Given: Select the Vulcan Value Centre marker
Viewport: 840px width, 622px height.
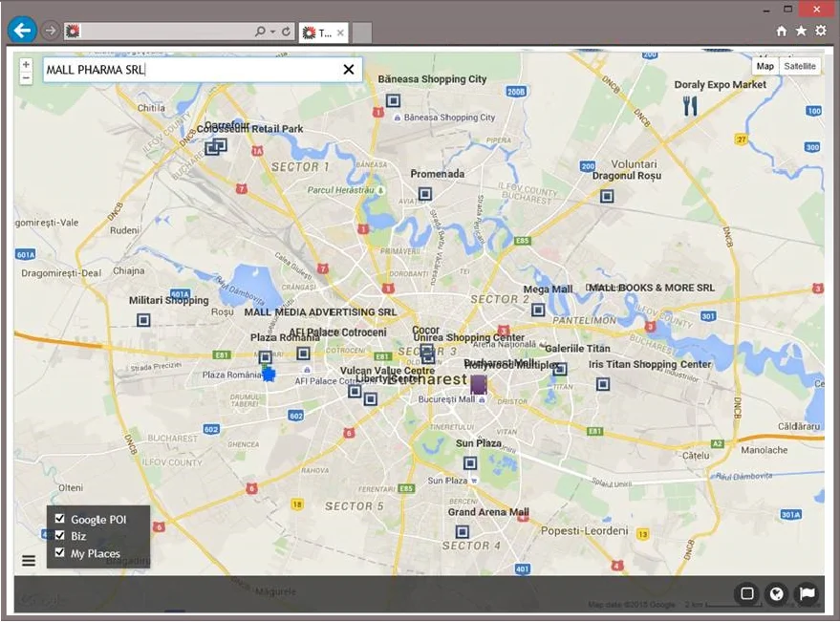Looking at the screenshot, I should pos(355,392).
